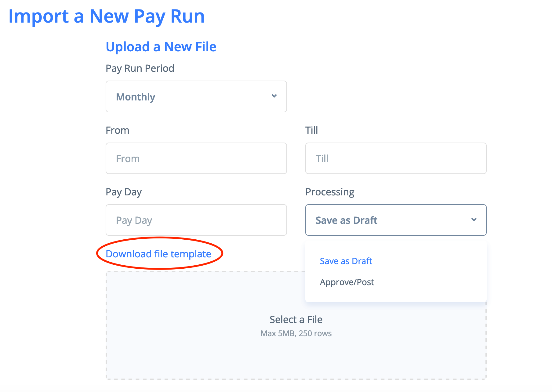
Task: Click the Upload a New File heading
Action: pos(161,47)
